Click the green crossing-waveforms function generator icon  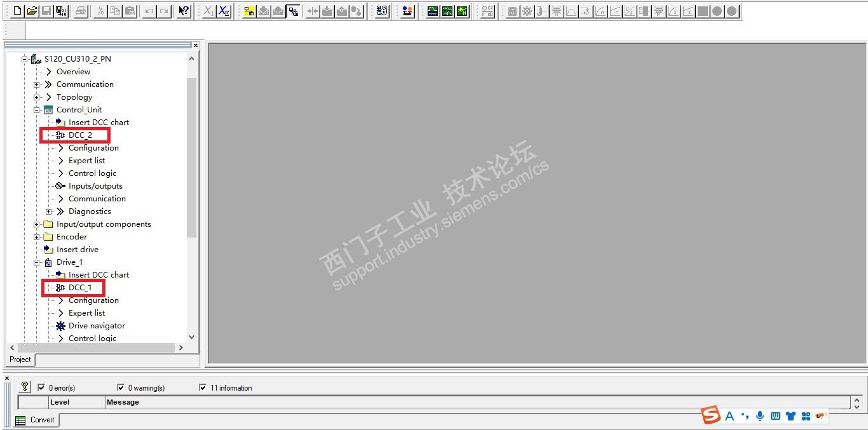(447, 11)
